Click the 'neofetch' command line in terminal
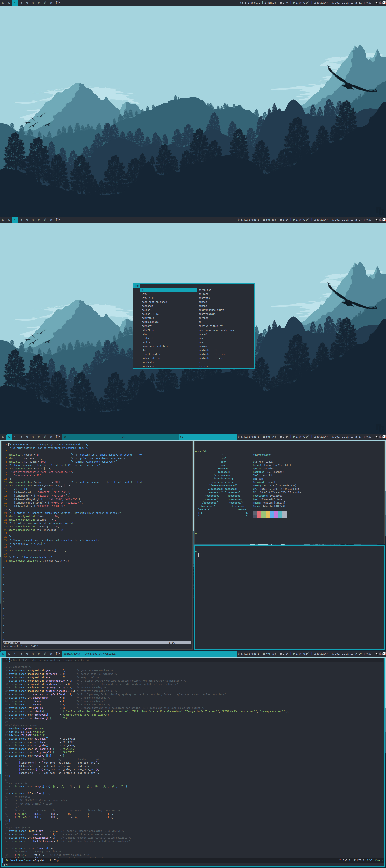 203,451
